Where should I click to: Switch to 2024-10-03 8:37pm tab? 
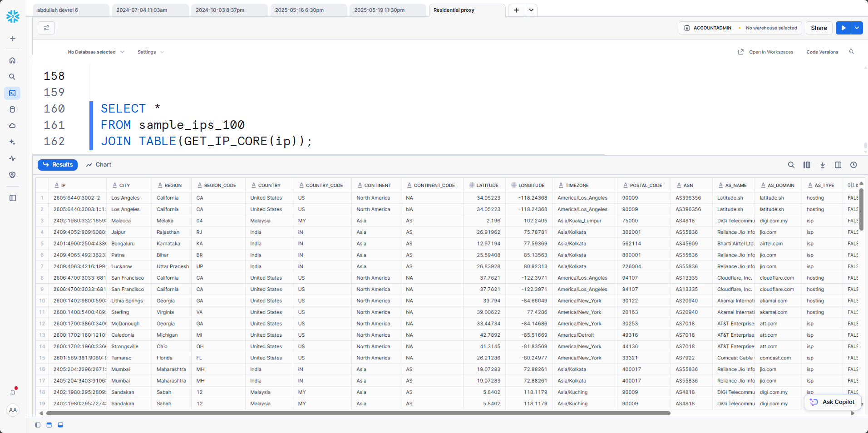tap(229, 10)
